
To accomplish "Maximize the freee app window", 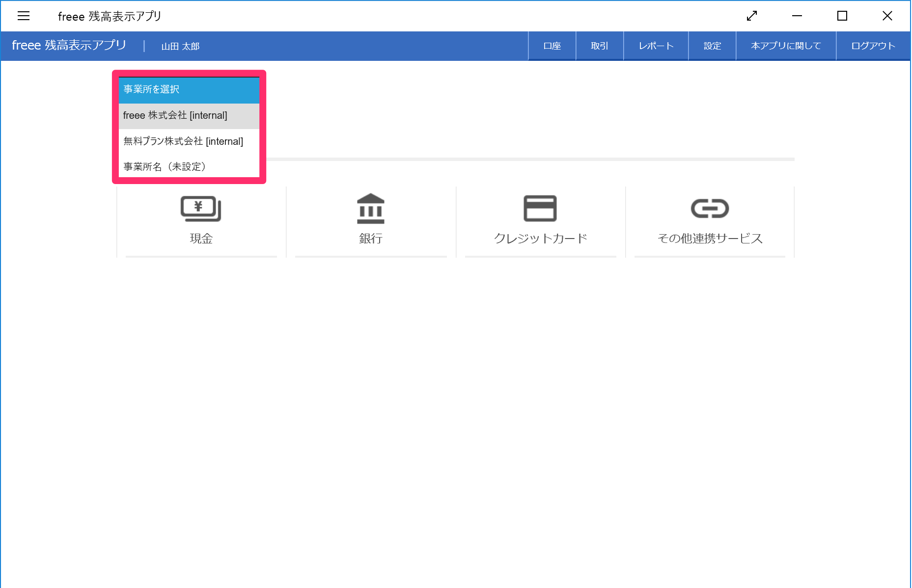I will point(842,16).
